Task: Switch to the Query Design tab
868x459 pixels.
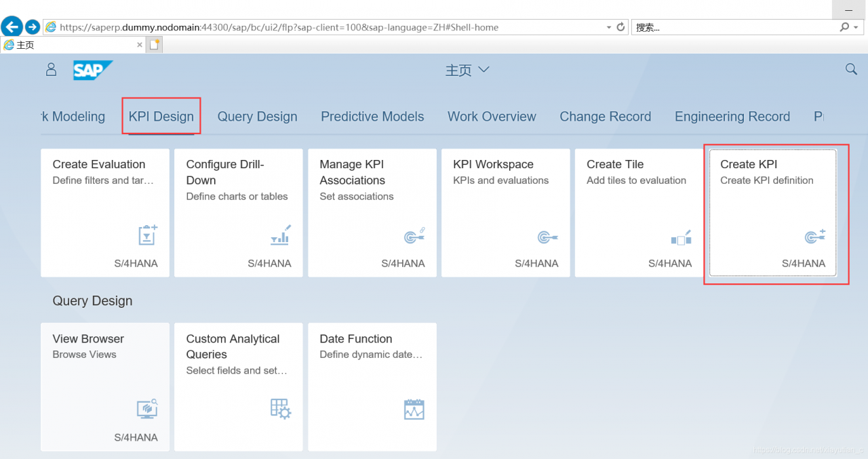Action: (257, 117)
